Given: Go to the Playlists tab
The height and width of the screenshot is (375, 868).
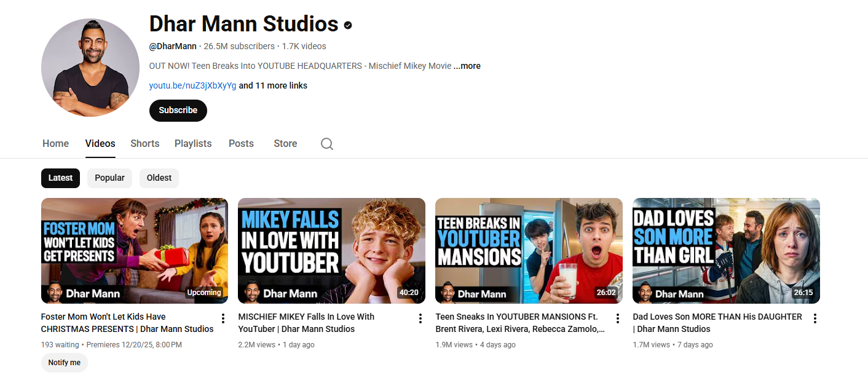Looking at the screenshot, I should (x=193, y=143).
